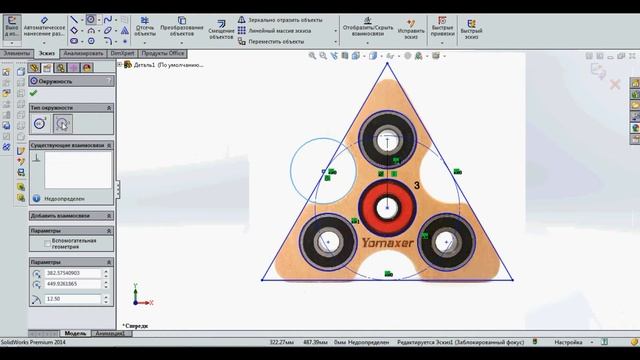Expand the Добавить взаимосвязи section
640x360 pixels.
pyautogui.click(x=109, y=216)
